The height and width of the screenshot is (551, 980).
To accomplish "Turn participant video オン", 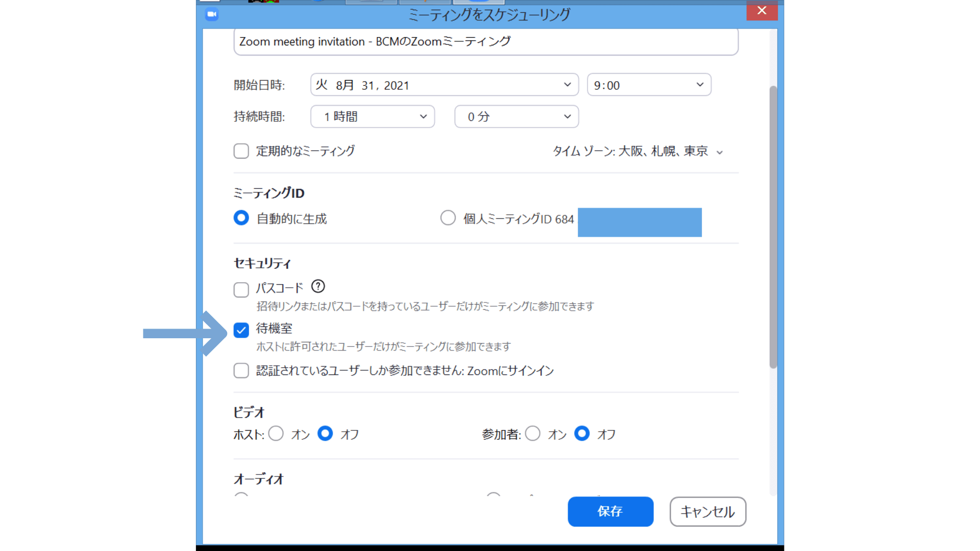I will click(532, 434).
